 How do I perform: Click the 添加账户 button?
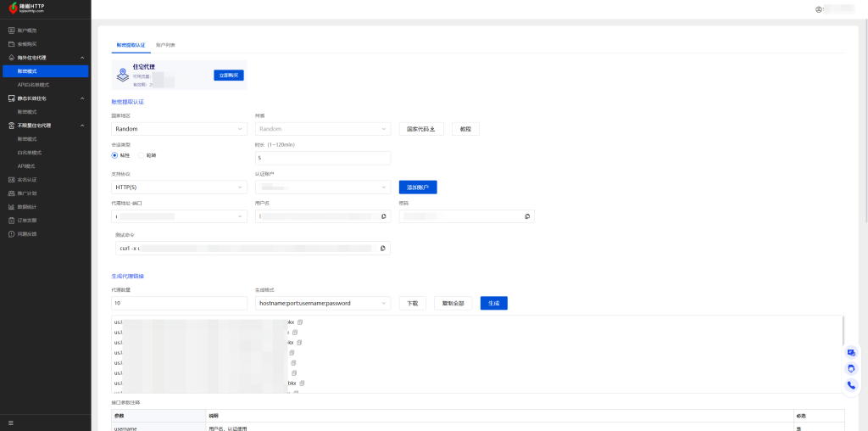point(417,187)
